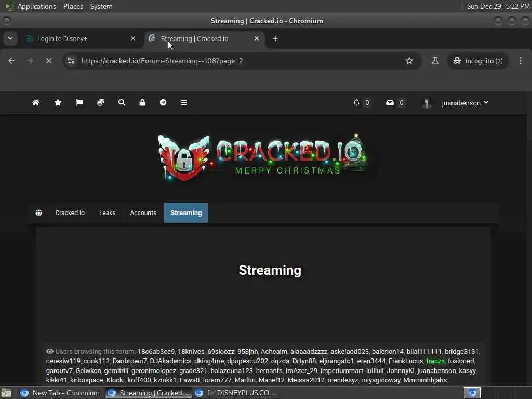Viewport: 532px width, 399px height.
Task: Switch to DISNEYPLUS.CO taskbar window
Action: click(x=236, y=393)
